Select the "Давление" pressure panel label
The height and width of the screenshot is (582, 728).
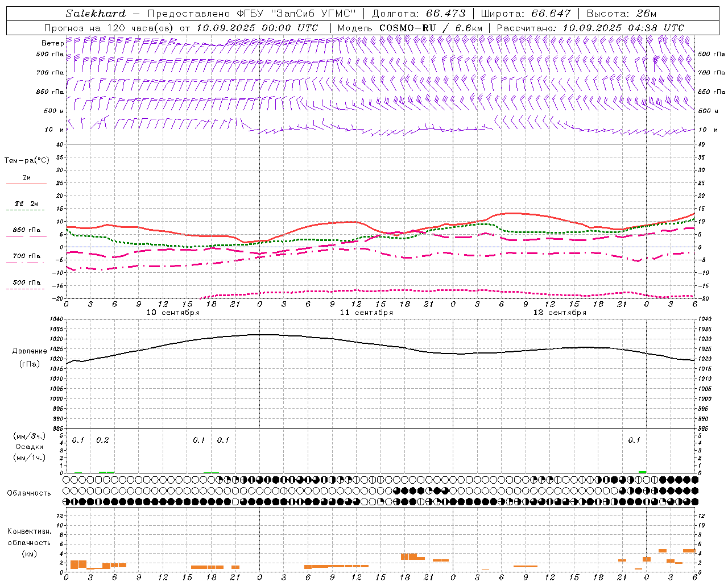pyautogui.click(x=30, y=351)
